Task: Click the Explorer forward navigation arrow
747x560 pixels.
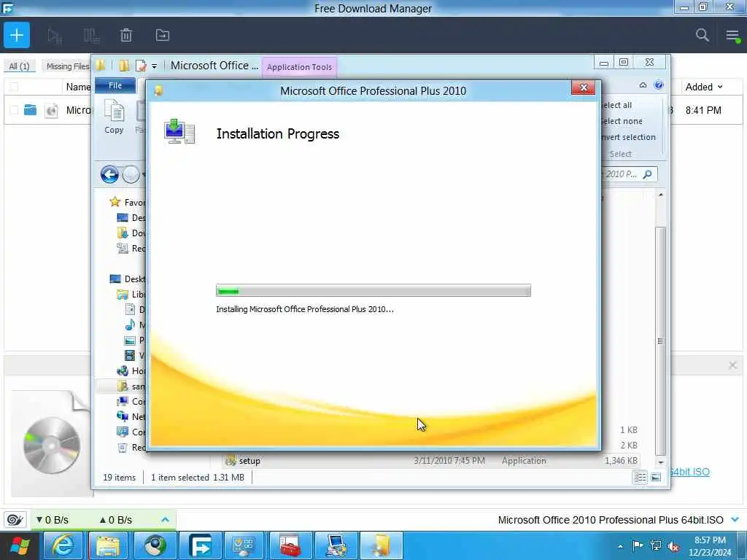Action: click(131, 175)
